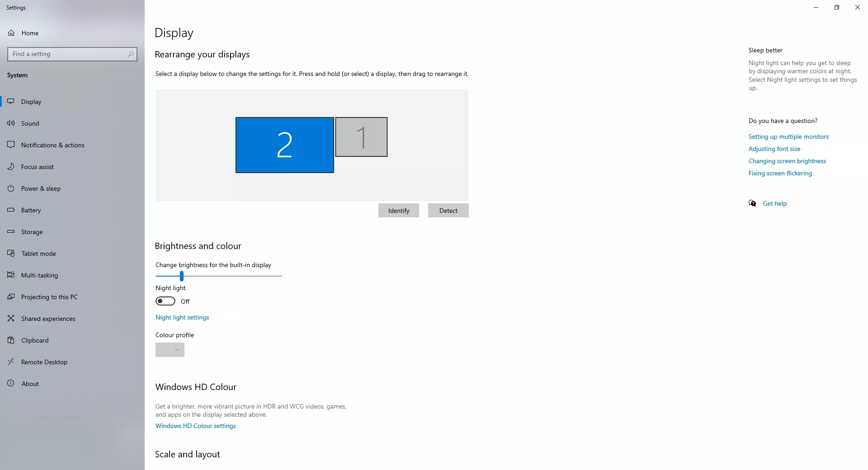Click the Sound speaker icon
The image size is (868, 470).
[11, 123]
